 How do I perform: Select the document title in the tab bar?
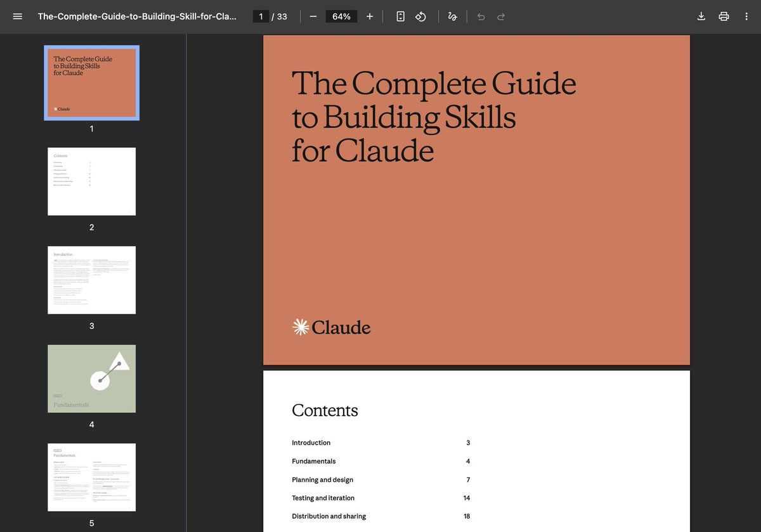(137, 16)
